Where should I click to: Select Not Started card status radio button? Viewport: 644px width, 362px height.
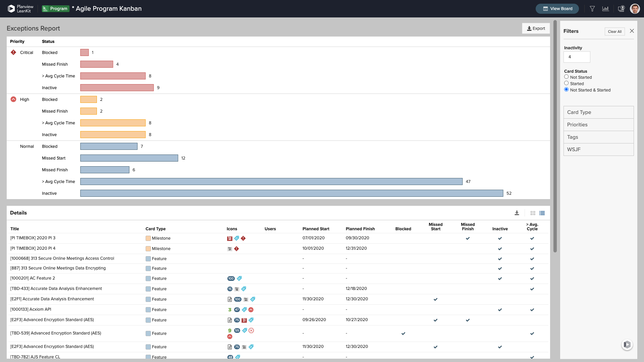(566, 77)
